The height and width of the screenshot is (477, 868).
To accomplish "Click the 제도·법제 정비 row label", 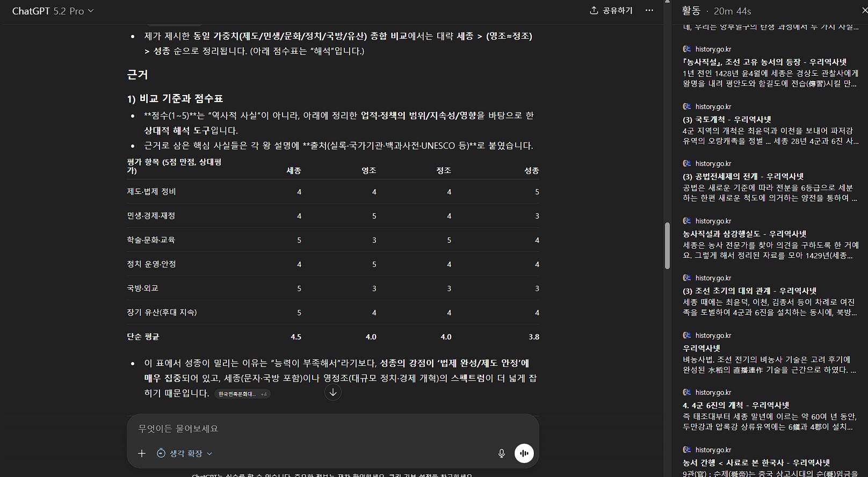I will coord(151,192).
